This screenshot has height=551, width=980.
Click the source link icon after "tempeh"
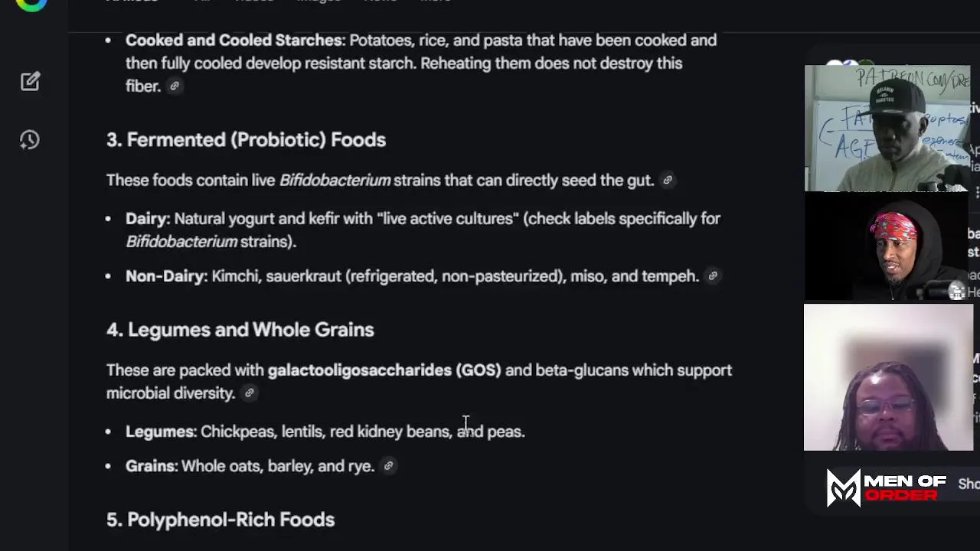click(x=713, y=276)
